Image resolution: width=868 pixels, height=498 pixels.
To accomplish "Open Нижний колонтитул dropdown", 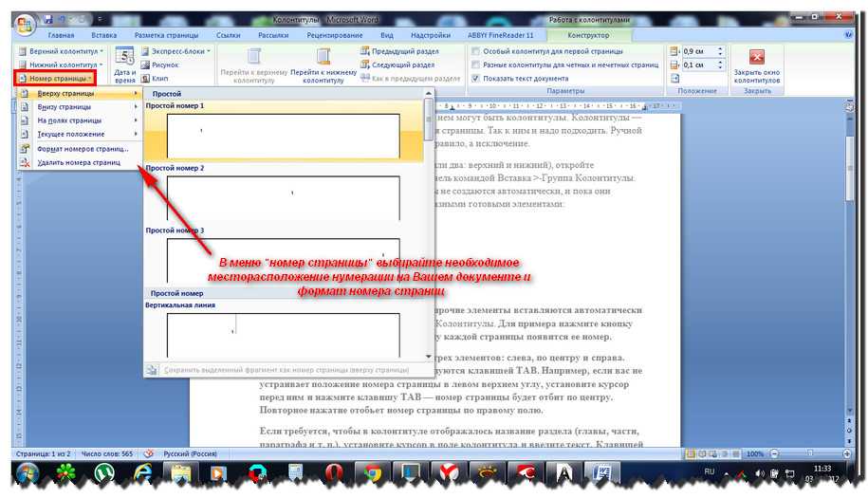I will pyautogui.click(x=61, y=65).
